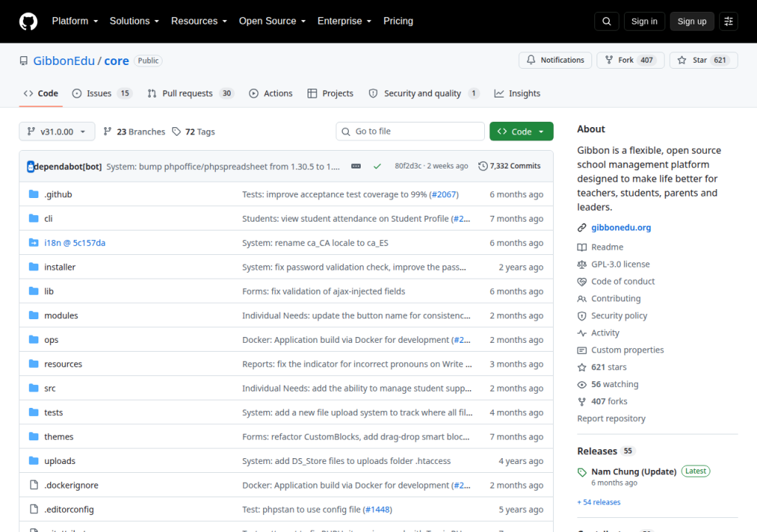Click the uploads folder icon

tap(33, 460)
